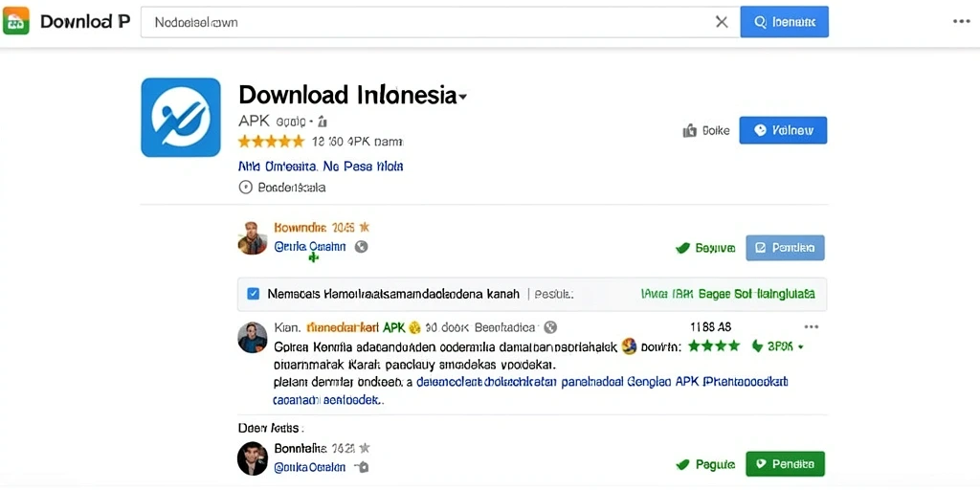Viewport: 980px width, 490px height.
Task: Expand the green 3P0K dropdown arrow
Action: (801, 346)
